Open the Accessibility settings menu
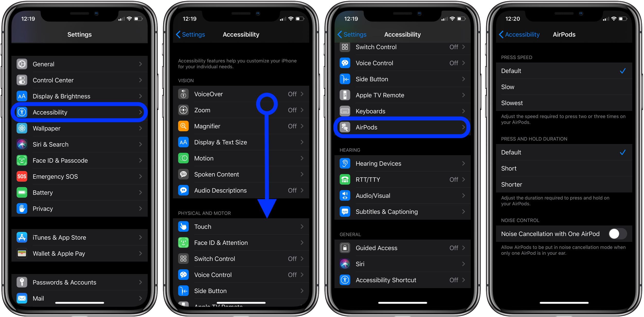 [x=79, y=112]
